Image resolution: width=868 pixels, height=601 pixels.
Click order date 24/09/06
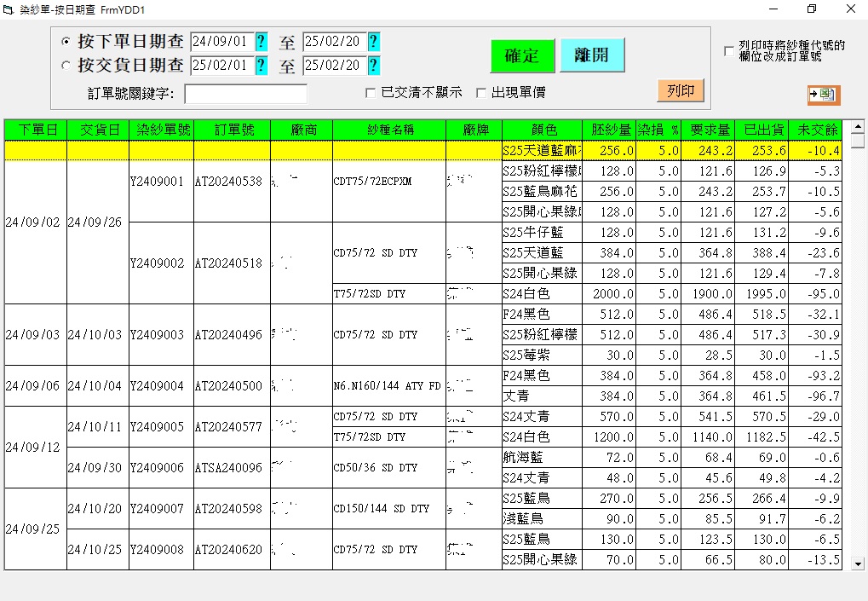36,385
